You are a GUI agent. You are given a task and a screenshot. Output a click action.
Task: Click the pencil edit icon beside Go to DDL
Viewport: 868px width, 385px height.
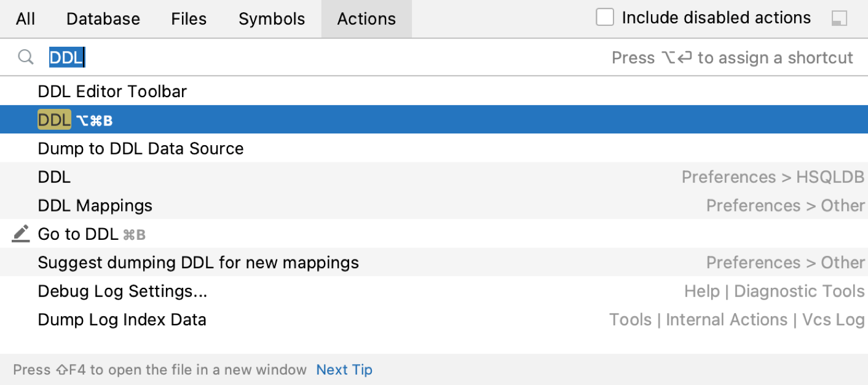click(x=20, y=232)
